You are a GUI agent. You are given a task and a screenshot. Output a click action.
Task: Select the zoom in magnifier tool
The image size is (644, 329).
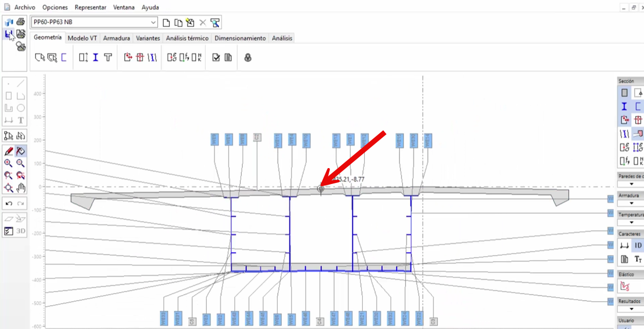point(8,163)
